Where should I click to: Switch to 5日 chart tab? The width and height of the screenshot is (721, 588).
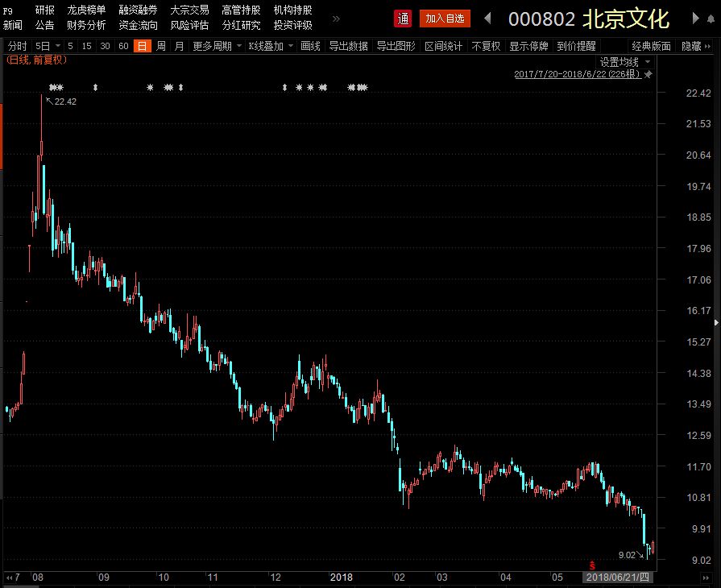click(x=43, y=46)
